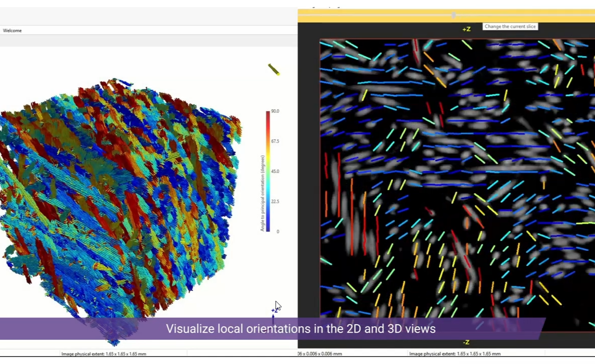Click the slice slider handle
Viewport: 595px width, 364px height.
click(x=453, y=16)
